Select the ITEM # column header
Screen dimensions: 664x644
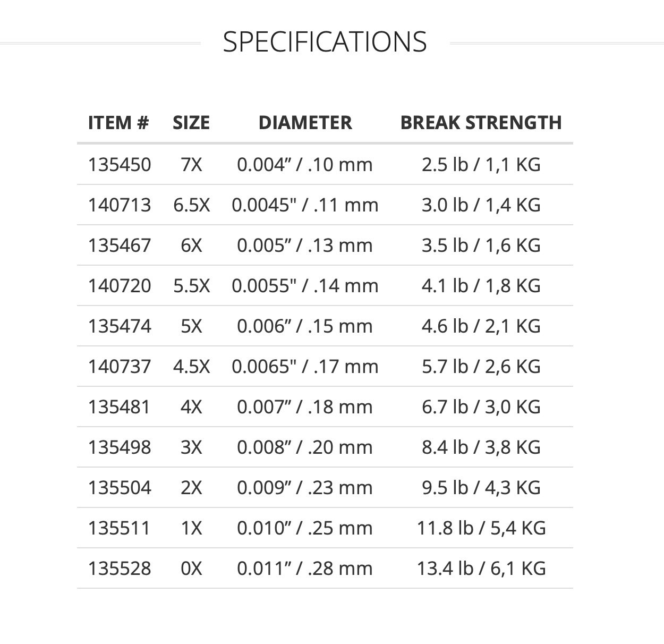(118, 122)
